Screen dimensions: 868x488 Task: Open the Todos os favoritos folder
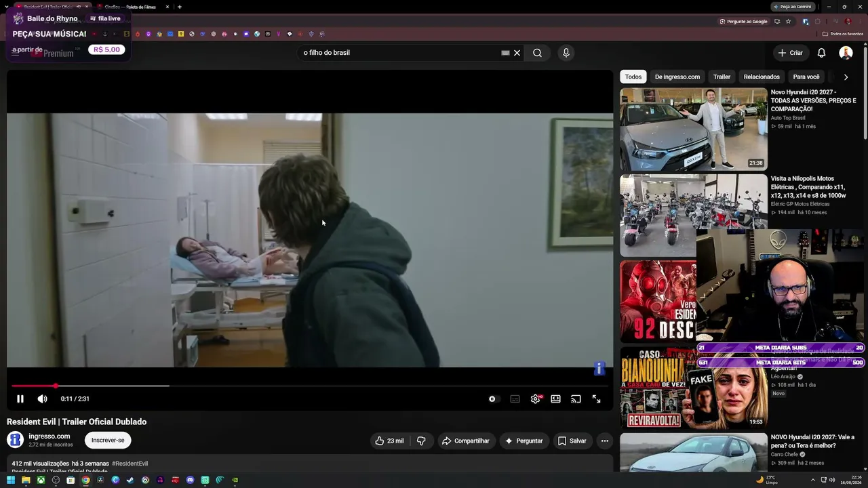click(843, 34)
